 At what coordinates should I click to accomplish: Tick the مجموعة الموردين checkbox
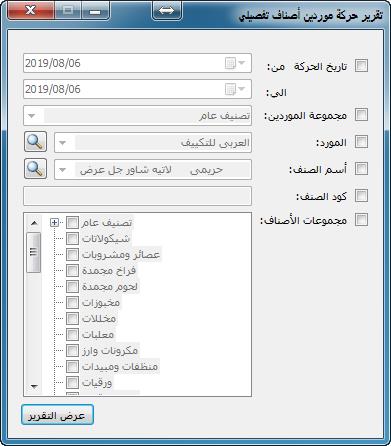(361, 115)
